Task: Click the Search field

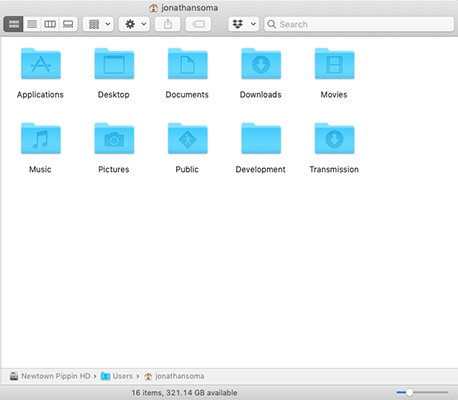Action: (x=359, y=24)
